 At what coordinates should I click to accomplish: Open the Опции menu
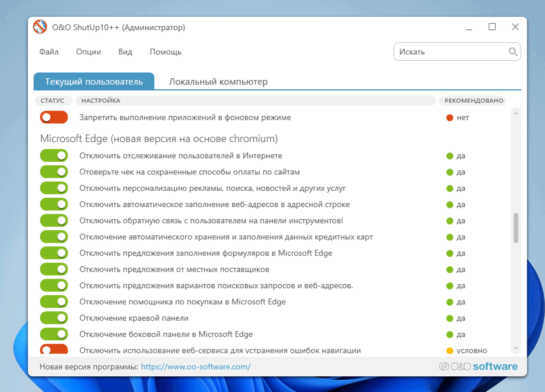(88, 52)
